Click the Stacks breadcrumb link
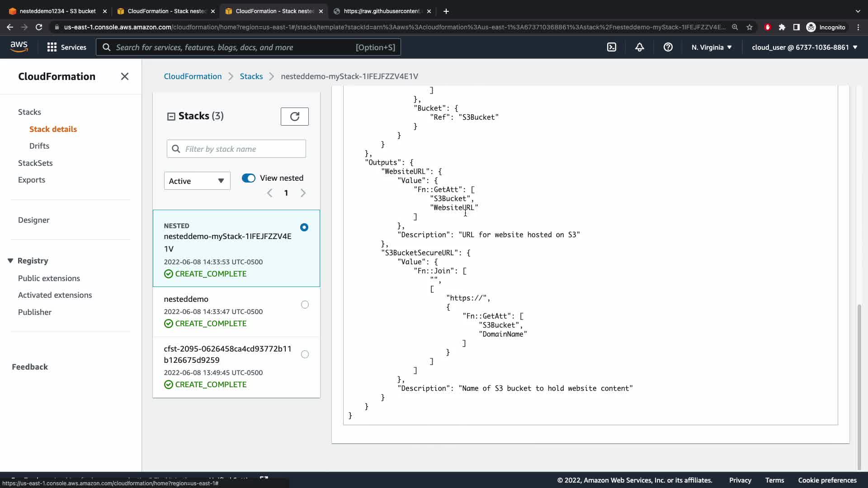The height and width of the screenshot is (488, 868). pos(251,76)
